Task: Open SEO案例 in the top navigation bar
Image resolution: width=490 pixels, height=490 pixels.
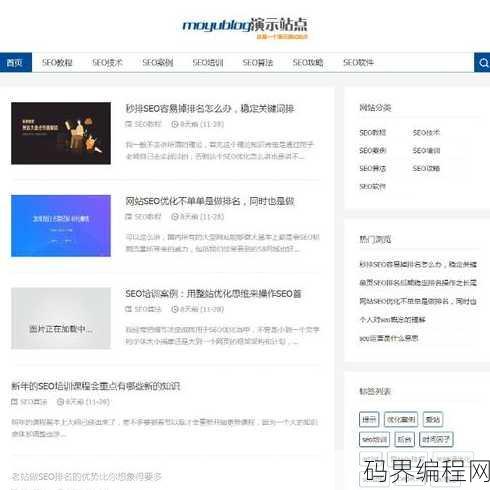Action: point(157,62)
